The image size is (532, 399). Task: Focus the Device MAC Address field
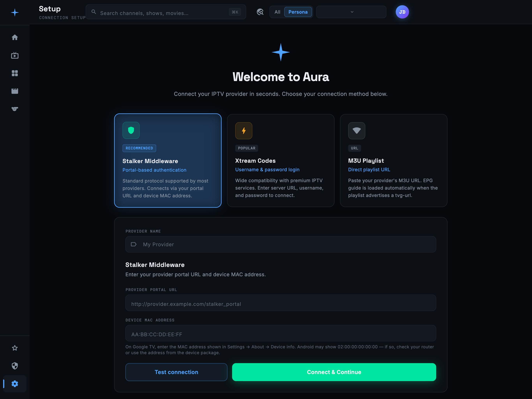click(x=280, y=333)
